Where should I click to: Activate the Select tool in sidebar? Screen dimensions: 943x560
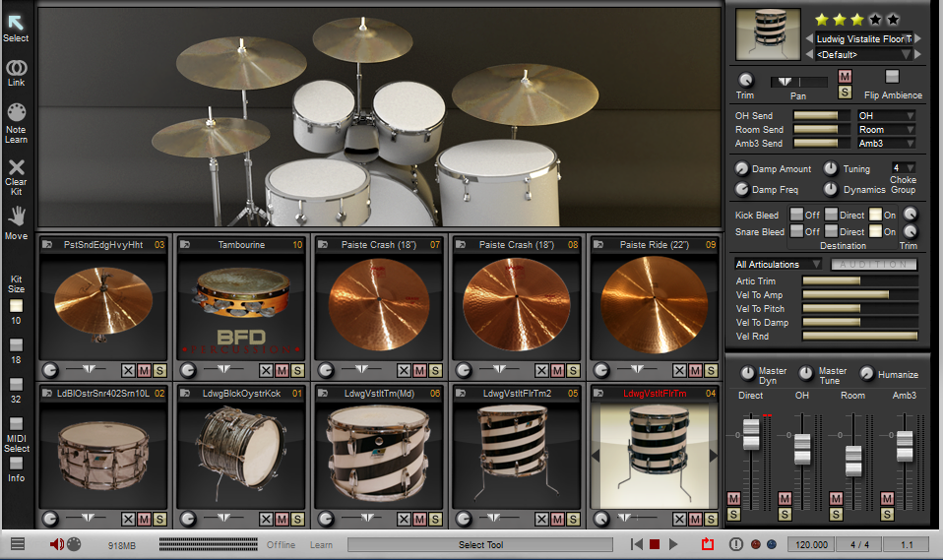[16, 29]
